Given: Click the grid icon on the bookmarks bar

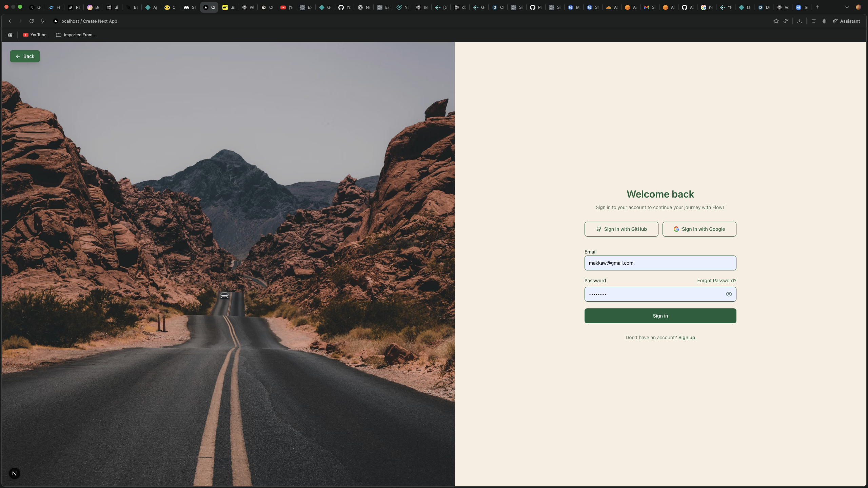Looking at the screenshot, I should 9,35.
